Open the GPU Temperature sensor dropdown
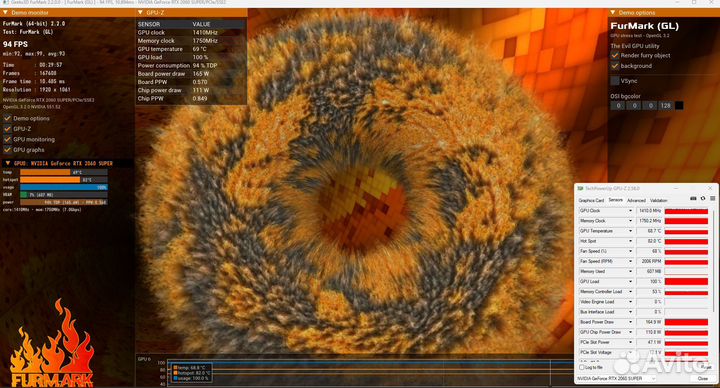The image size is (720, 388). (630, 231)
